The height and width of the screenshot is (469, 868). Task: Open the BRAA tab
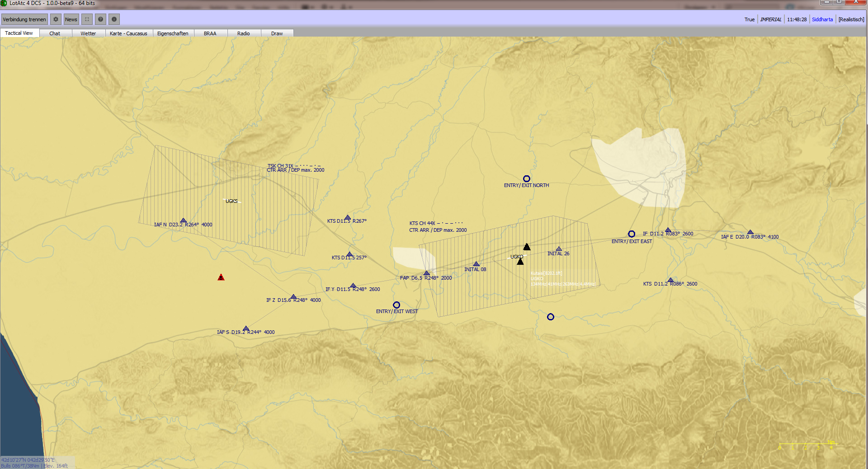210,33
